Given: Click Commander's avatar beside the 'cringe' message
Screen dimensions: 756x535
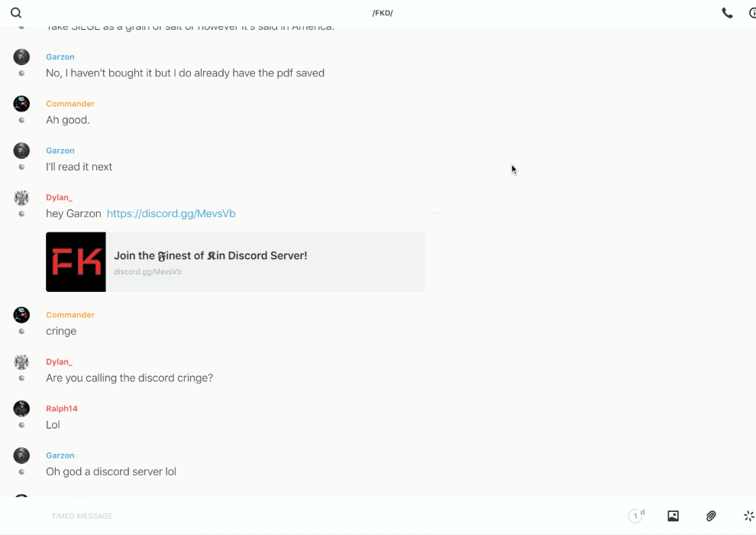Looking at the screenshot, I should pyautogui.click(x=21, y=315).
